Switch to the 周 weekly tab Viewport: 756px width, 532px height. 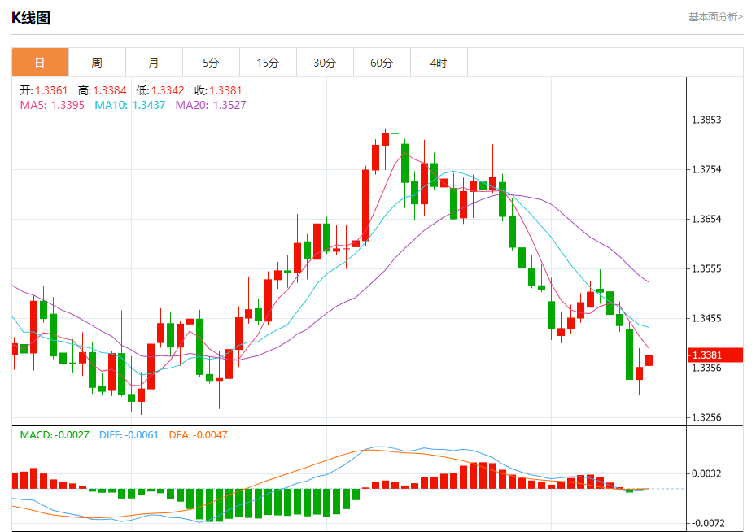(x=97, y=62)
